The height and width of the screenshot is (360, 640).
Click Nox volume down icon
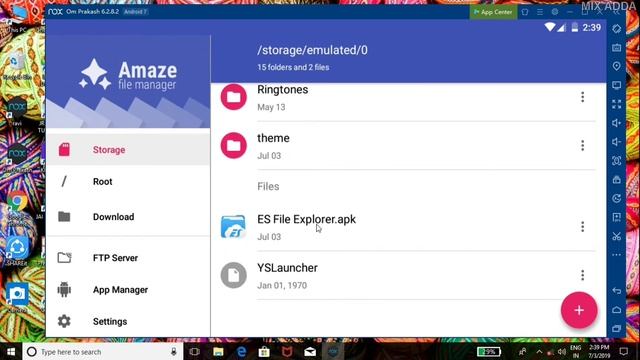pyautogui.click(x=616, y=142)
